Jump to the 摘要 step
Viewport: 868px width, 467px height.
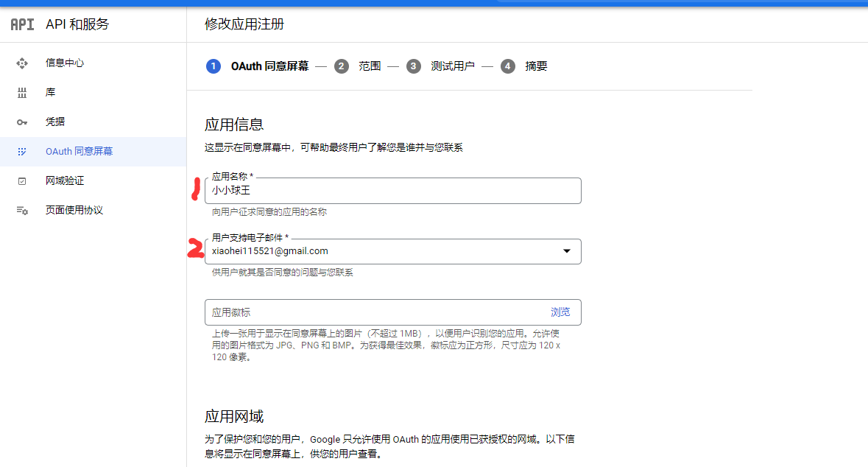(x=536, y=66)
